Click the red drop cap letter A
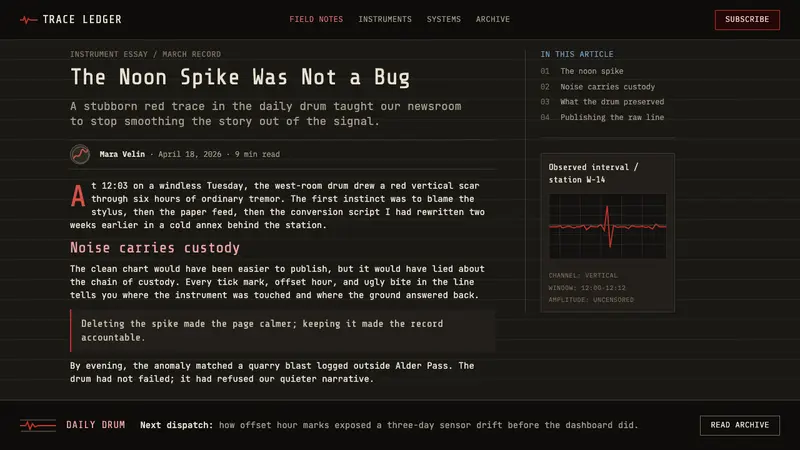Image resolution: width=800 pixels, height=450 pixels. pos(78,196)
